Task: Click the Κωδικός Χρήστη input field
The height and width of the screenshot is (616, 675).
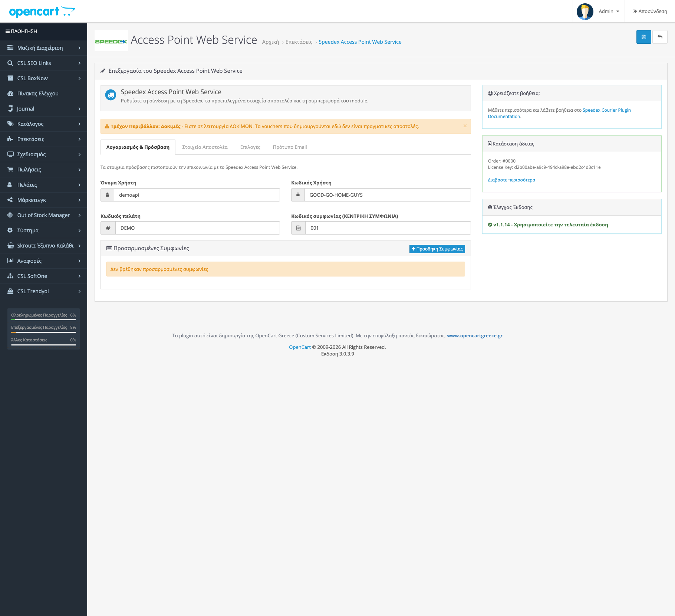Action: [x=388, y=195]
